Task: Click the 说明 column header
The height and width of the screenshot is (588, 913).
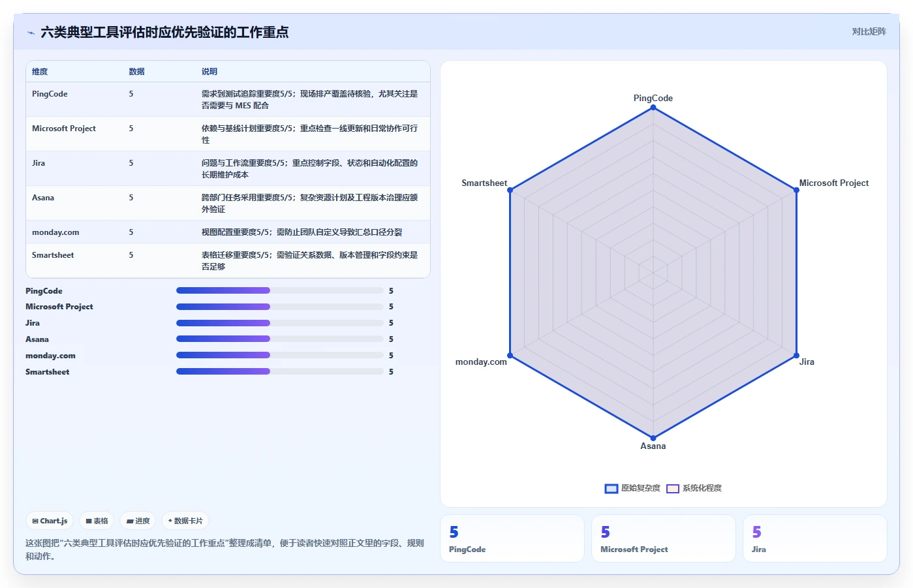Action: point(209,72)
